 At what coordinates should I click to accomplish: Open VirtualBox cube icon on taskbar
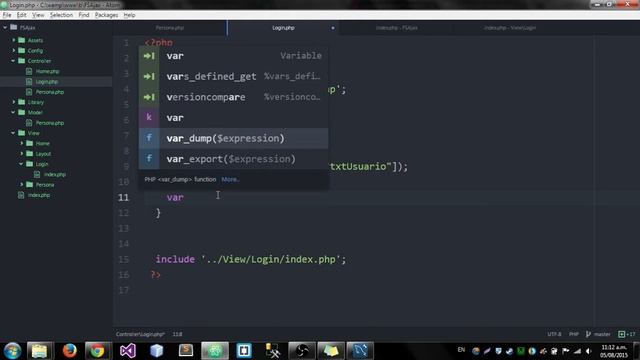click(157, 351)
